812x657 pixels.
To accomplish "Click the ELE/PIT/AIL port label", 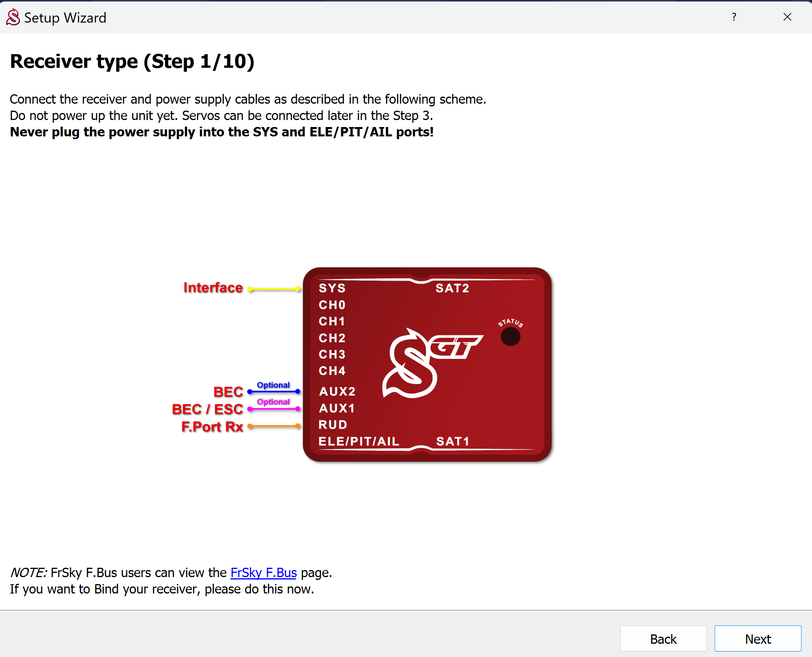I will click(359, 441).
